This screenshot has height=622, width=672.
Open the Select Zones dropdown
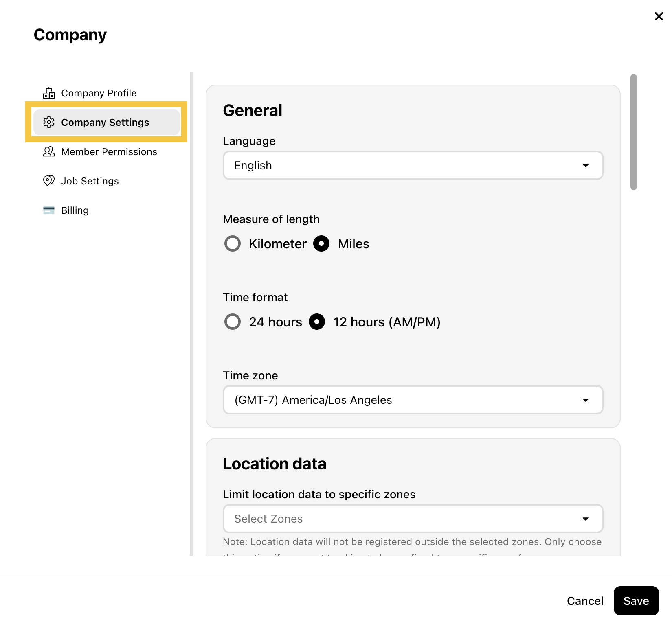click(x=413, y=519)
